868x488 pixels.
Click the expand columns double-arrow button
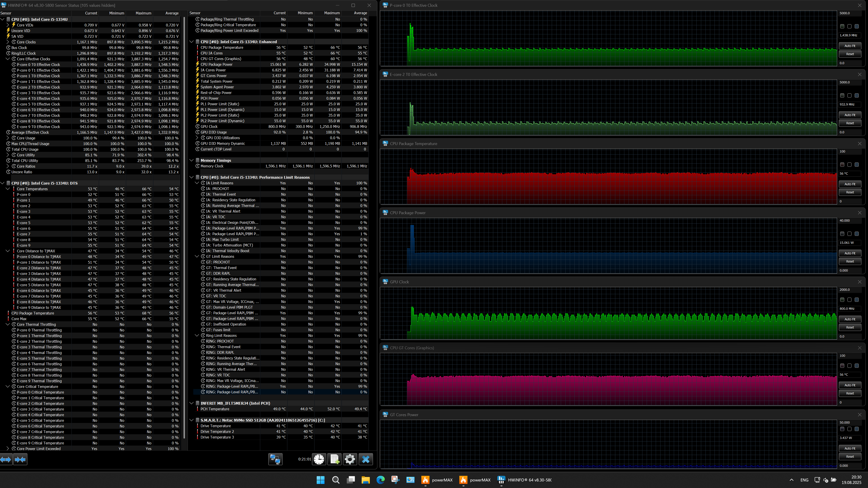(6, 459)
